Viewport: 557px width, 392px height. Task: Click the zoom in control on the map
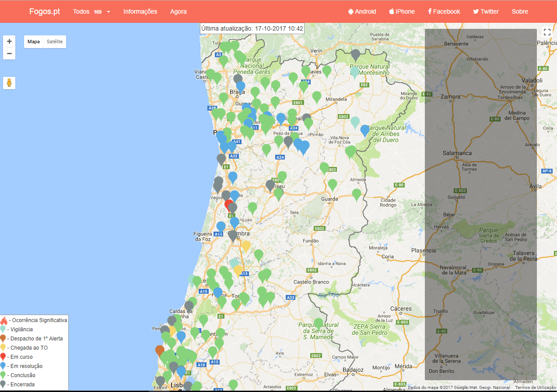coord(9,41)
